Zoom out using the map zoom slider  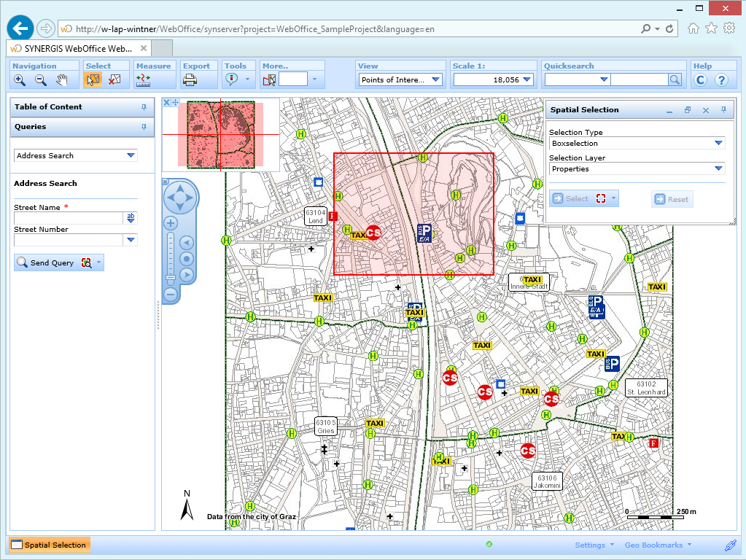pos(170,294)
